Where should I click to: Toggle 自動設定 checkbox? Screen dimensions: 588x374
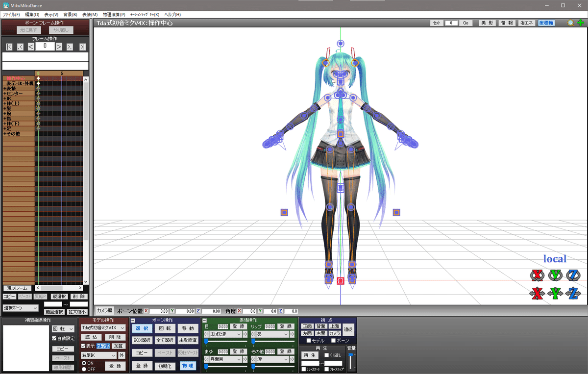pyautogui.click(x=54, y=338)
